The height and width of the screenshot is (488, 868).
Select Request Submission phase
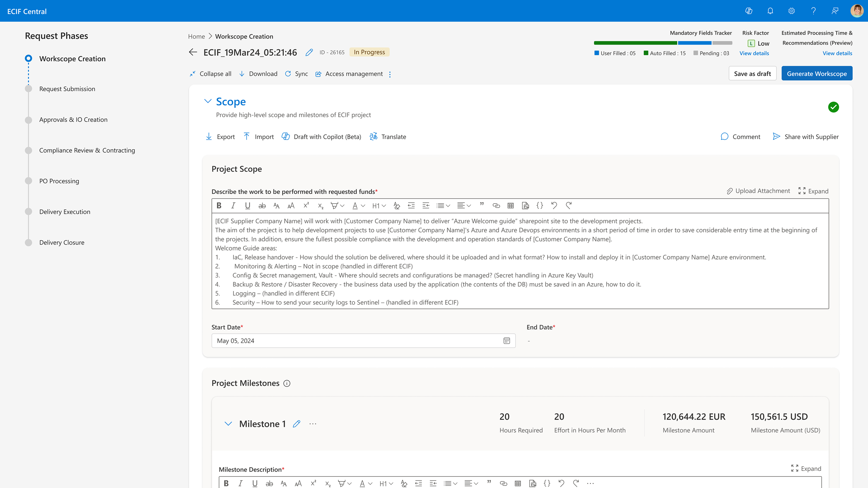coord(67,89)
